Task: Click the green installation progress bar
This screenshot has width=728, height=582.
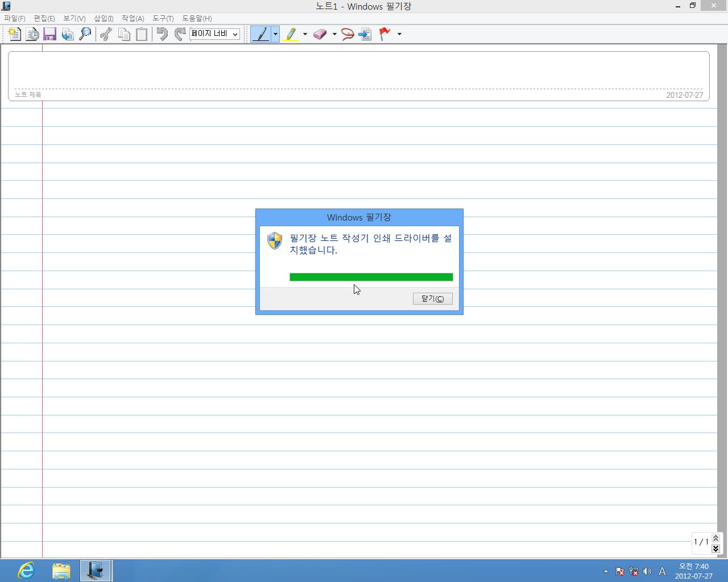Action: 371,277
